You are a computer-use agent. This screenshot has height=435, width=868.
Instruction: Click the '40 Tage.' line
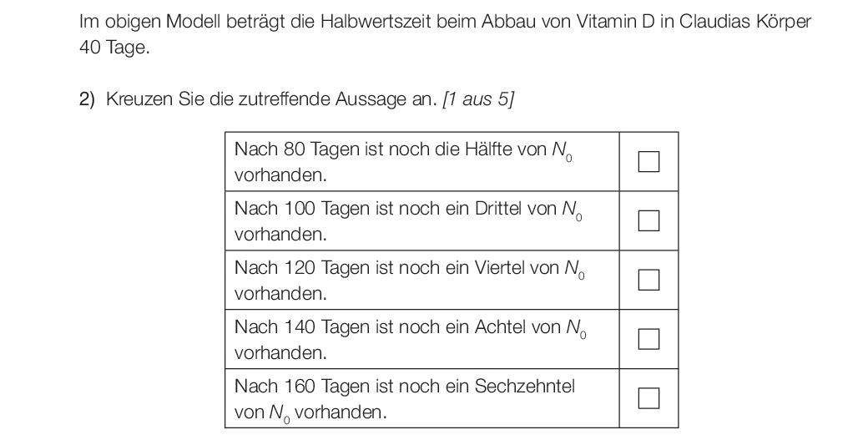coord(114,48)
